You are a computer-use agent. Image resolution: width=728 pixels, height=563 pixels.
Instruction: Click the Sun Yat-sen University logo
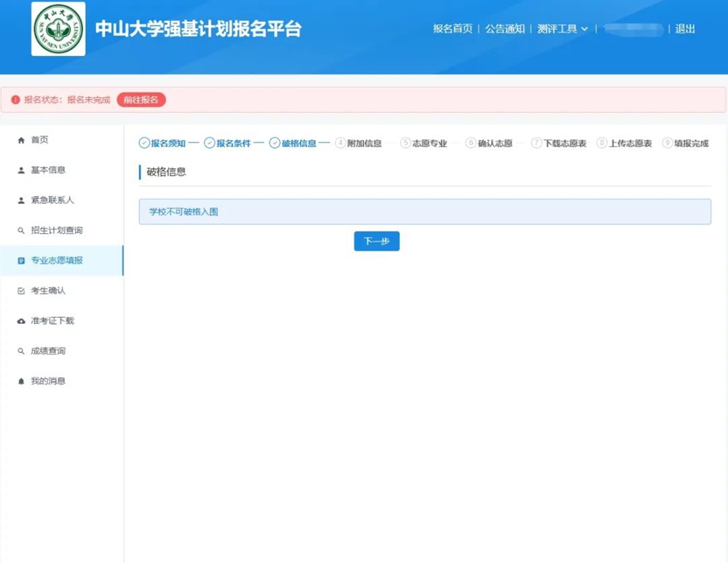[x=58, y=29]
